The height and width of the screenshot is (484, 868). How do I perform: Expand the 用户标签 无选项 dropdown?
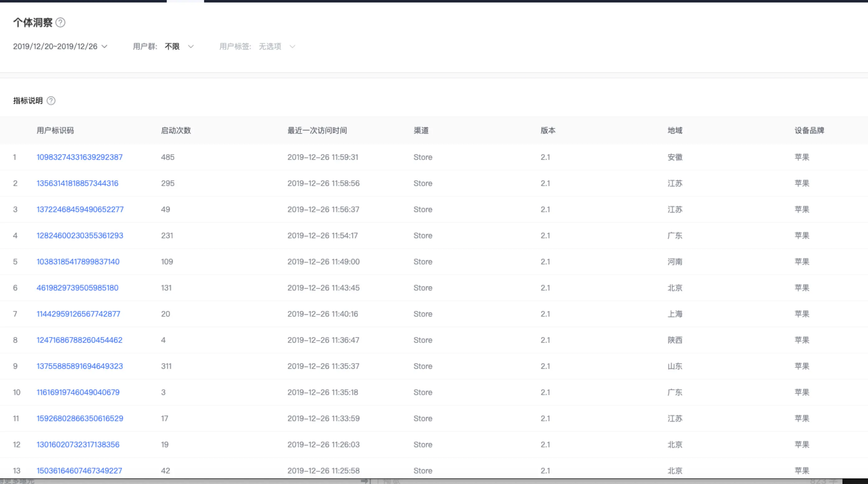pyautogui.click(x=277, y=46)
